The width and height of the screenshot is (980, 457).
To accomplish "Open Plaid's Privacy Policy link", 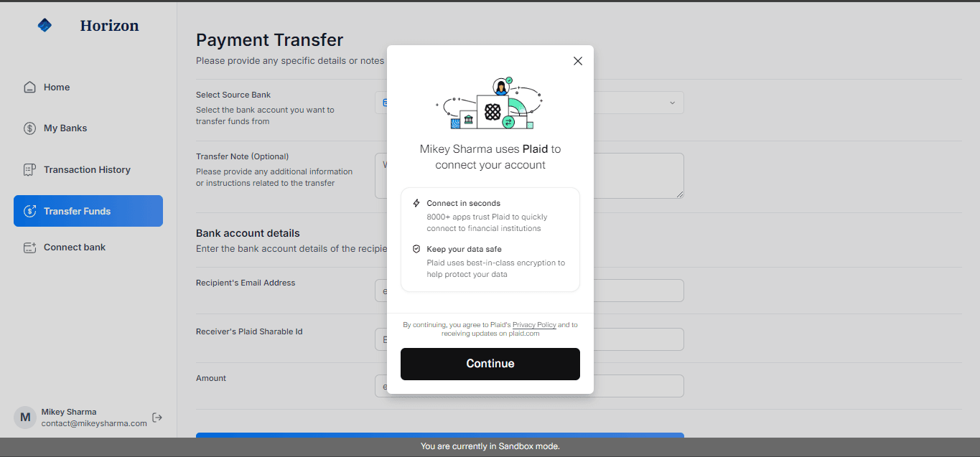I will coord(534,325).
